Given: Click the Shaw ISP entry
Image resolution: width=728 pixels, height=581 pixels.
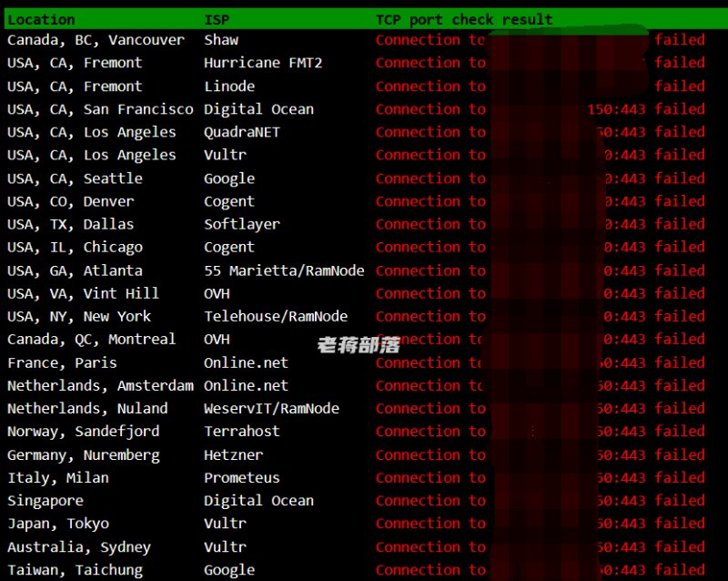Looking at the screenshot, I should [221, 40].
